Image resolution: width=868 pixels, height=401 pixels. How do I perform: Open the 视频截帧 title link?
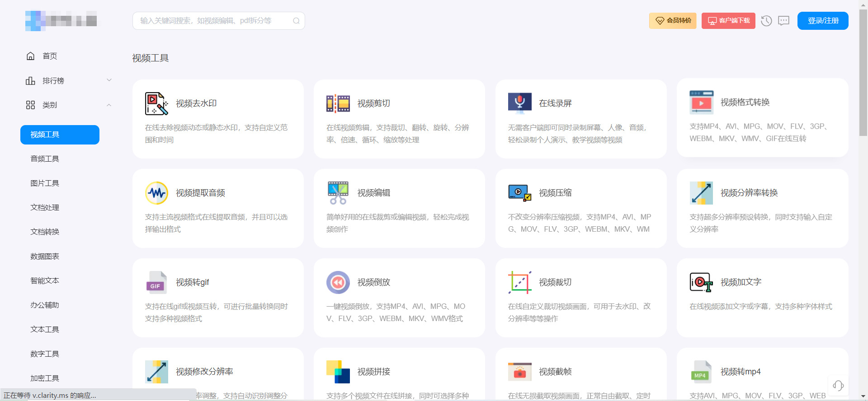[555, 372]
